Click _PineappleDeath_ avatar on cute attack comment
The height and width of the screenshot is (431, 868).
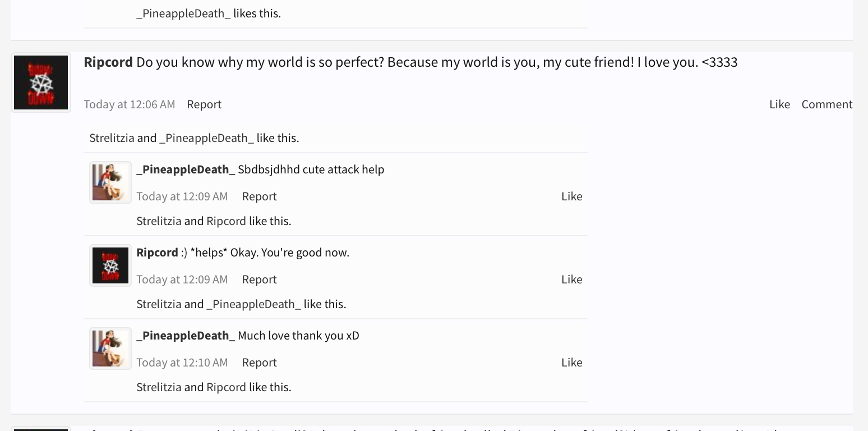110,182
